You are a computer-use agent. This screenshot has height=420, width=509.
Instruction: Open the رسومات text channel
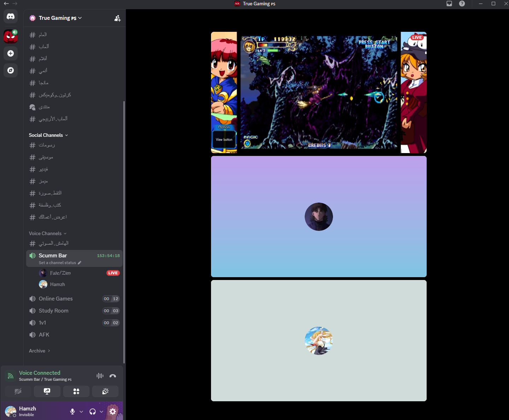click(74, 145)
